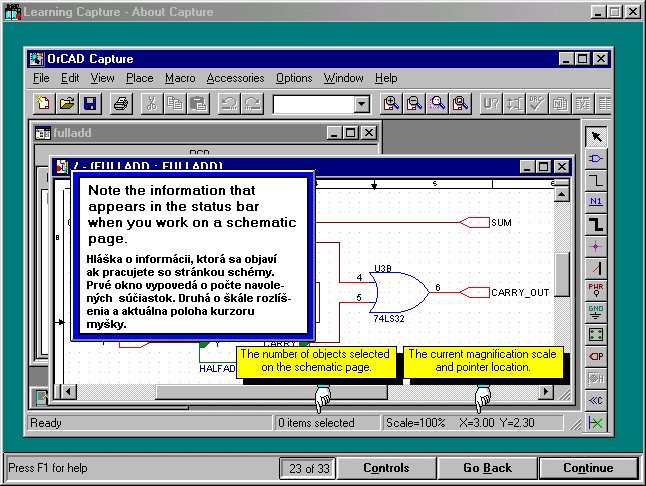This screenshot has height=486, width=646.
Task: Activate the Select arrow tool
Action: [x=597, y=137]
